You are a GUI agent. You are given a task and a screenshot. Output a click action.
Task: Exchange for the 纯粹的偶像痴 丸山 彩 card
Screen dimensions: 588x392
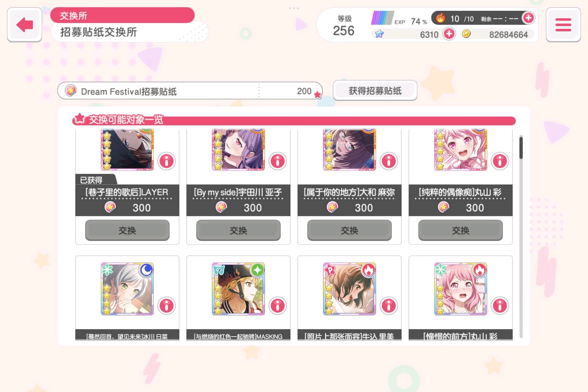click(461, 230)
